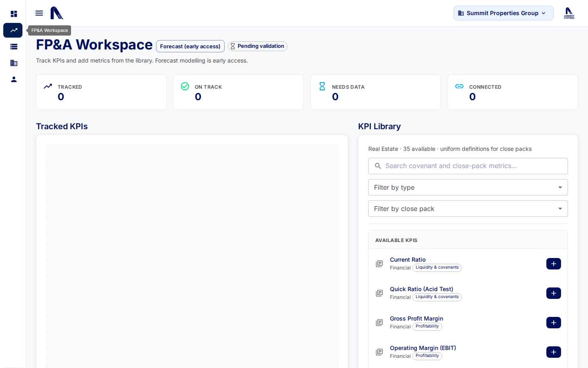Click the library icon beside Quick Ratio
This screenshot has height=368, width=588.
379,293
